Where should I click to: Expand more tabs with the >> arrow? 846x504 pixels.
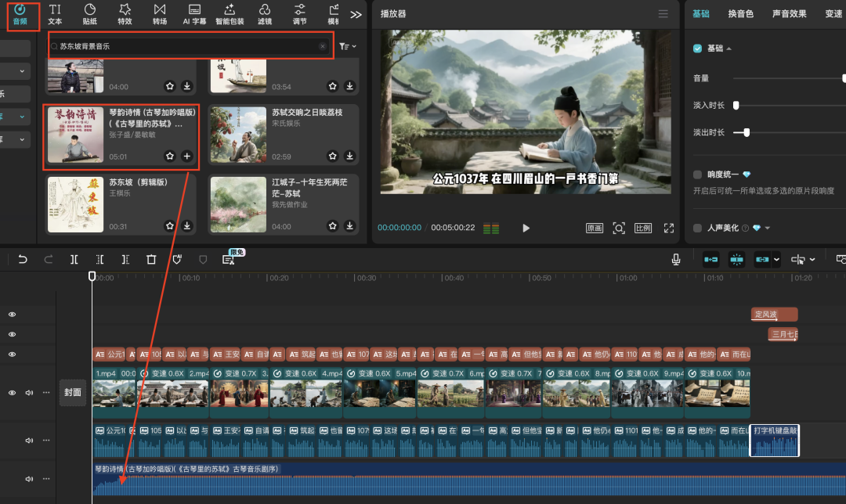pyautogui.click(x=356, y=14)
